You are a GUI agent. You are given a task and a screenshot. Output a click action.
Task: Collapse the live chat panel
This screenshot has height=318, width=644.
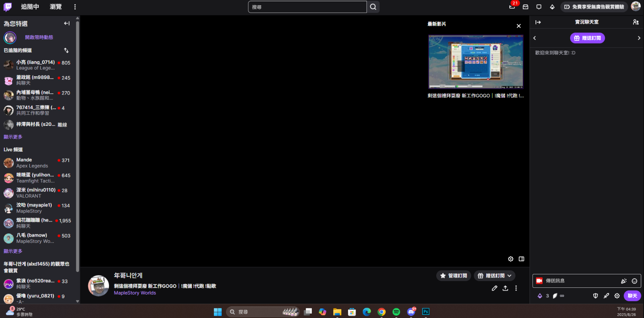click(x=538, y=22)
